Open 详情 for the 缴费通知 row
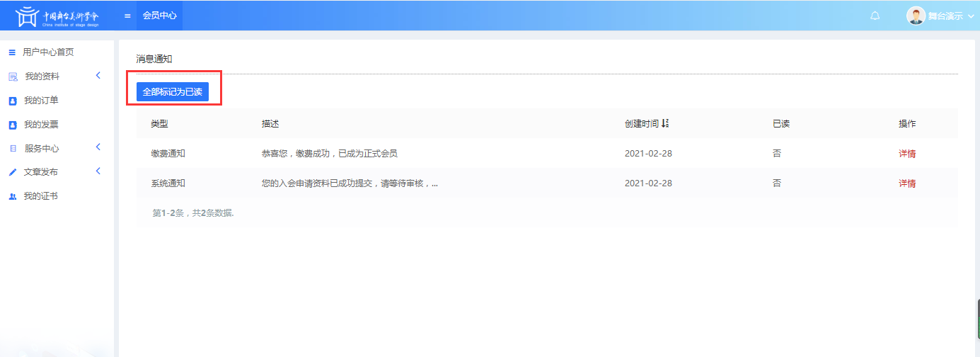The height and width of the screenshot is (357, 980). tap(906, 154)
